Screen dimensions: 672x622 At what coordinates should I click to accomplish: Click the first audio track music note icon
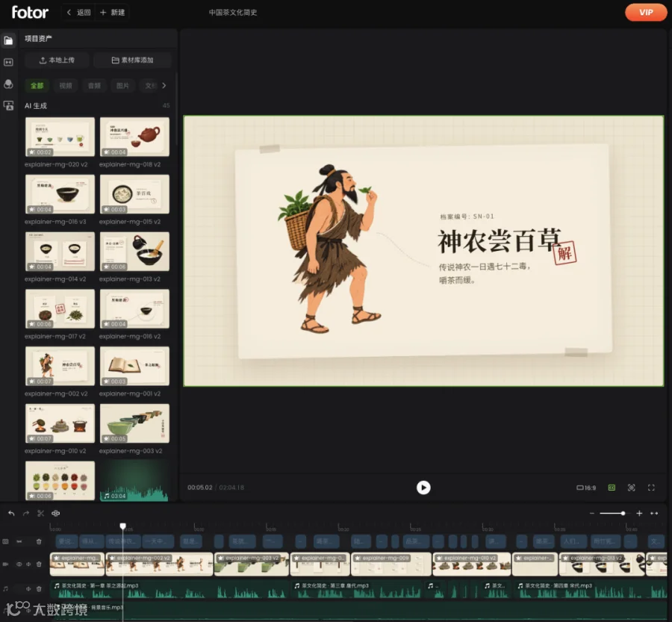click(5, 589)
